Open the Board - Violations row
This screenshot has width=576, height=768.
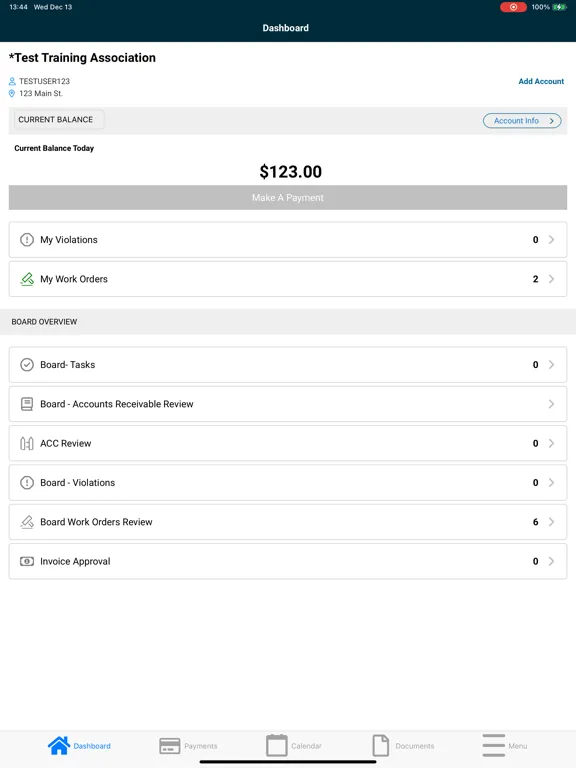288,482
